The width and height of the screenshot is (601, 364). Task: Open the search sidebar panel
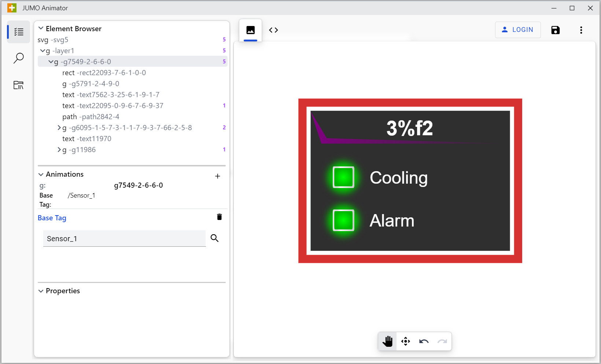click(19, 58)
